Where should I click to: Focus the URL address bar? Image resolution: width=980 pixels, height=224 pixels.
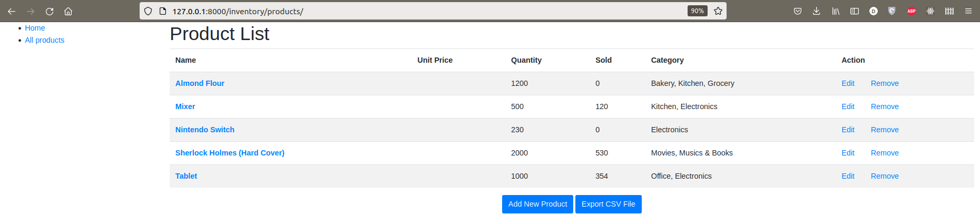422,11
